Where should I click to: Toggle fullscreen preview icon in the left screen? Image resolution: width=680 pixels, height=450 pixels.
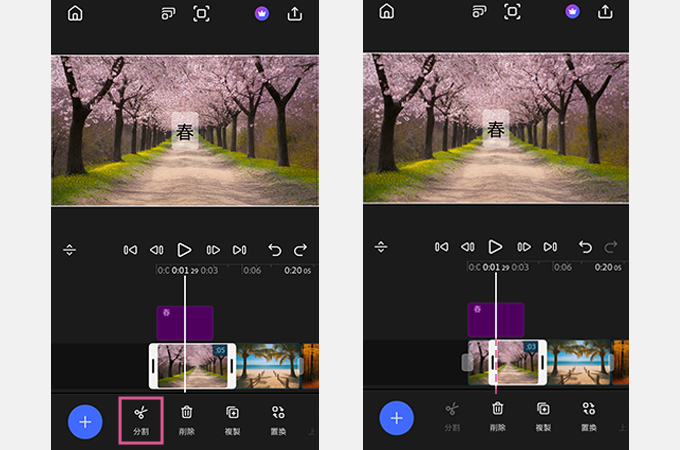pos(201,13)
